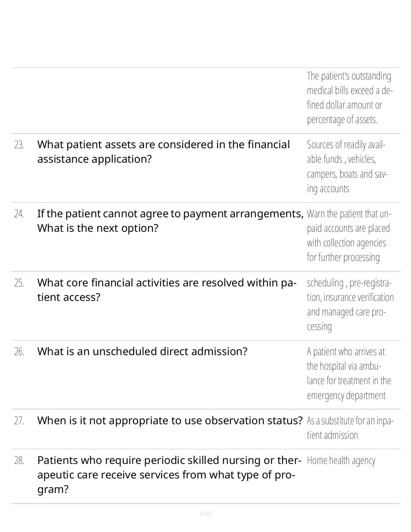Image resolution: width=411 pixels, height=532 pixels.
Task: Select the question about patient assets considered
Action: coord(163,152)
